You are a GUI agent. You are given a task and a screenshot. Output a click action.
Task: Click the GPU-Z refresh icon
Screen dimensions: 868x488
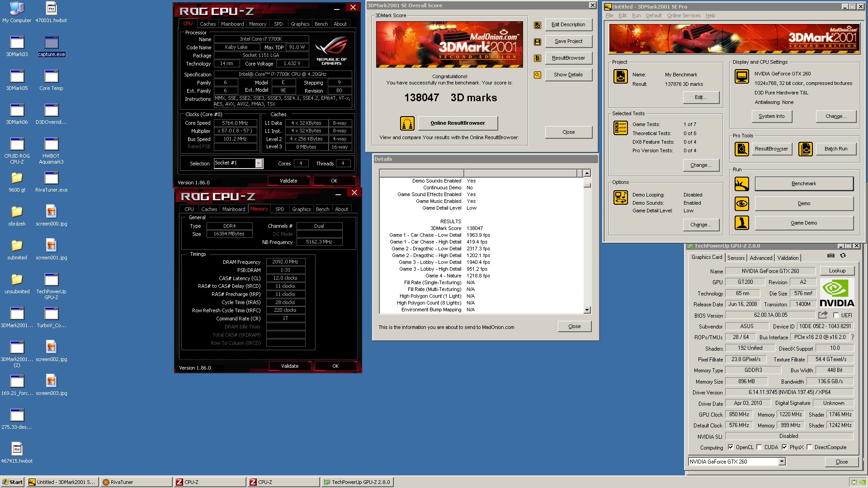pos(843,256)
